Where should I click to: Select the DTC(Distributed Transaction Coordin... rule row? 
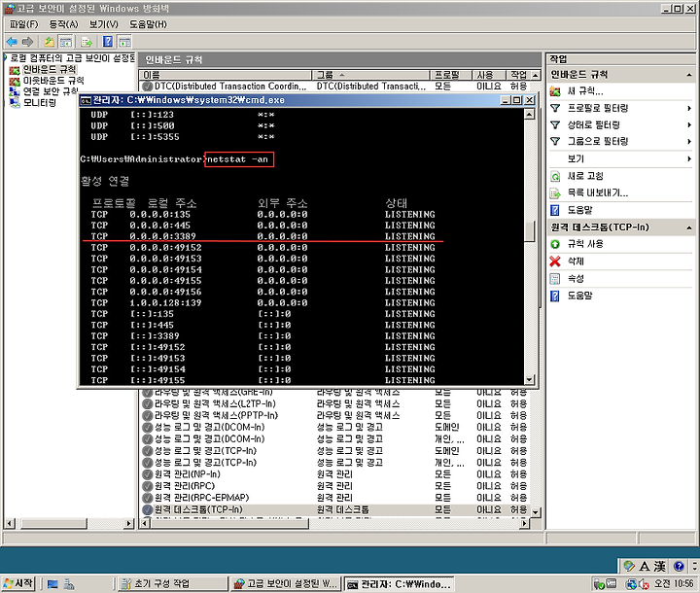[334, 86]
